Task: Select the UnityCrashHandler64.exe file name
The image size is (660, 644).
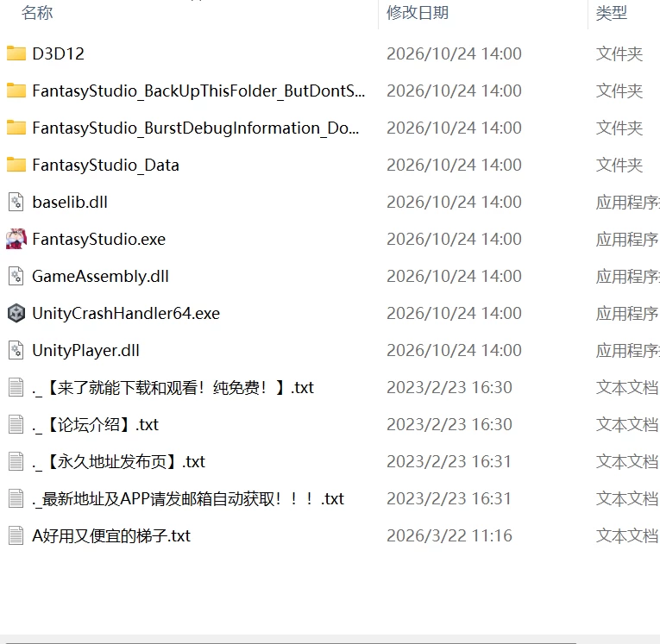Action: (126, 313)
